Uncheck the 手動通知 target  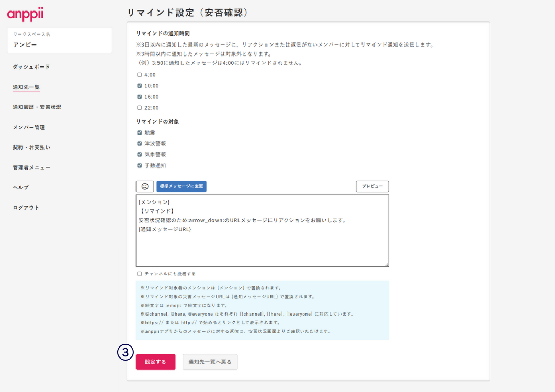[x=140, y=165]
